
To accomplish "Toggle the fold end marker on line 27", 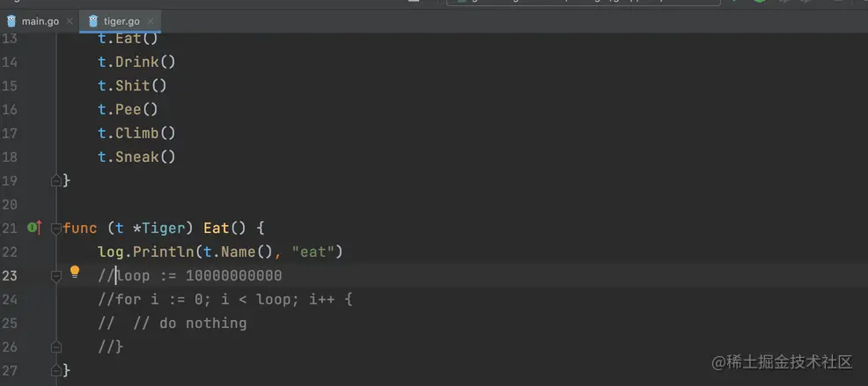I will pos(56,370).
